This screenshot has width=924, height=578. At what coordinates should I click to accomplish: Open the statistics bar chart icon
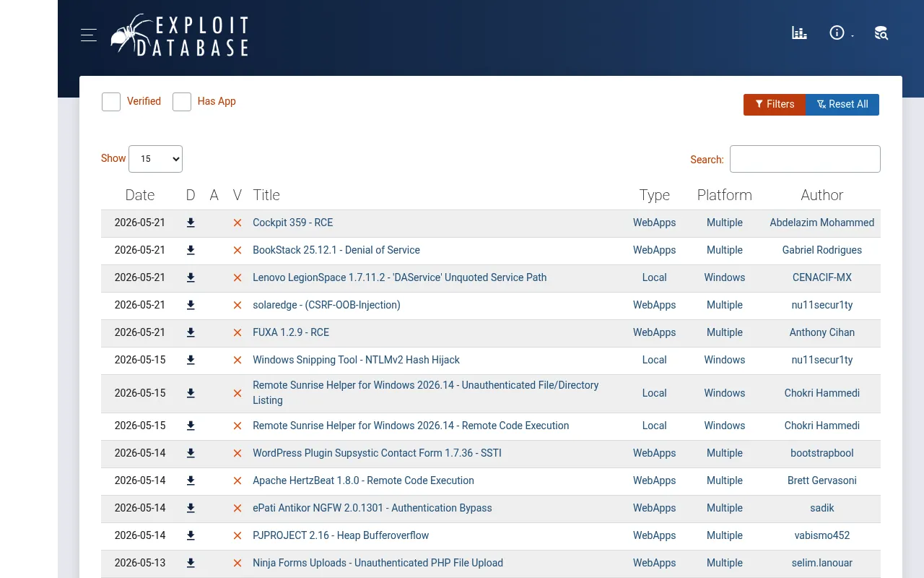click(x=799, y=33)
